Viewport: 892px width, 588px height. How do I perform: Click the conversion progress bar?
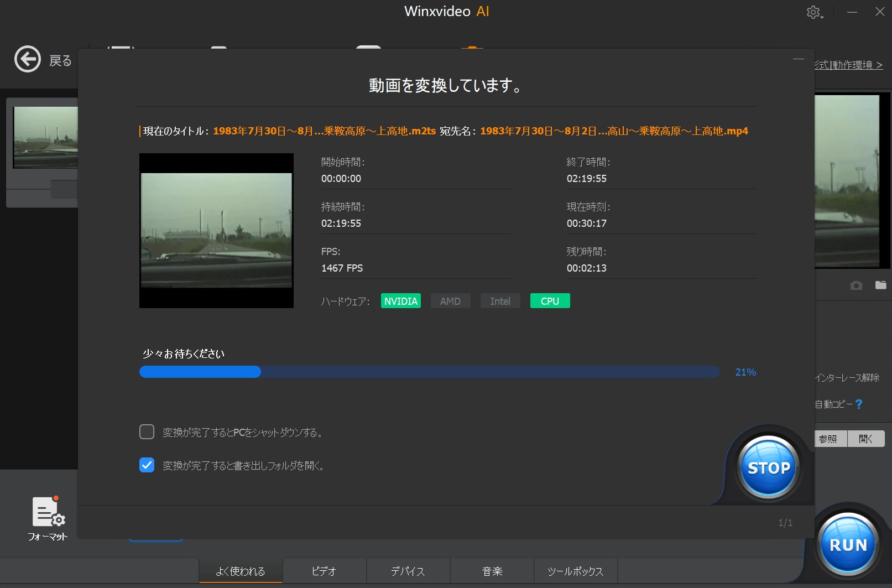pyautogui.click(x=430, y=372)
